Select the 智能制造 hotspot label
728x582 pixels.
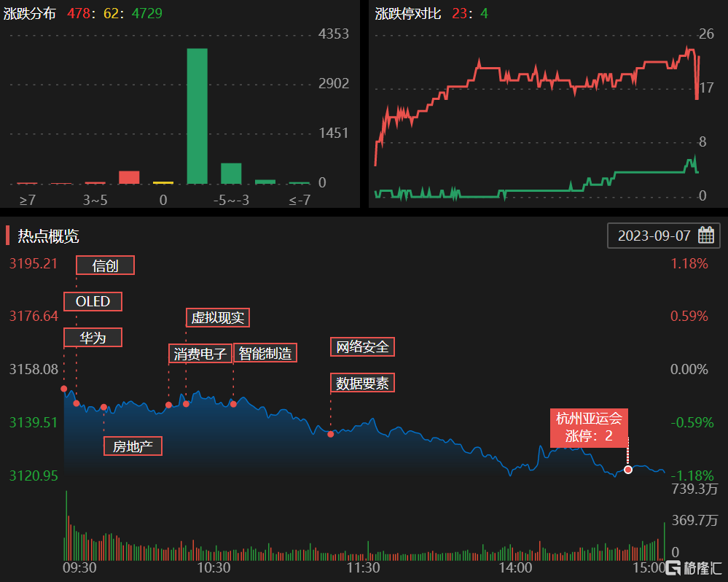click(x=265, y=354)
